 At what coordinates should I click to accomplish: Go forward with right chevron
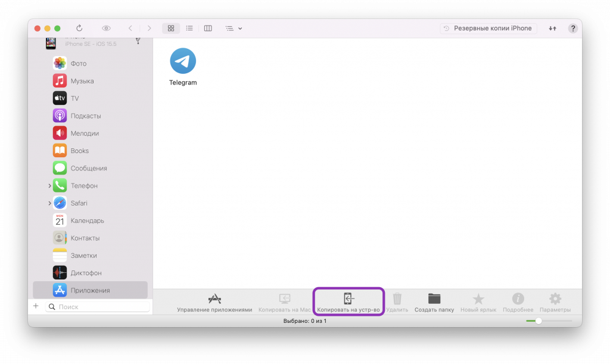point(149,28)
